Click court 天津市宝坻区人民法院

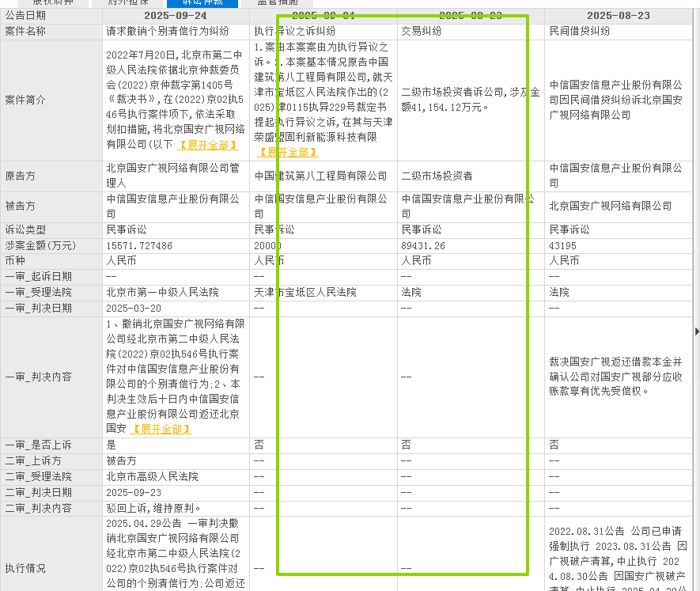(305, 293)
